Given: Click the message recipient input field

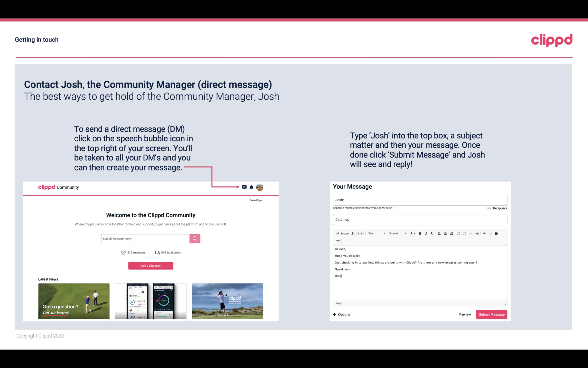Looking at the screenshot, I should 419,199.
